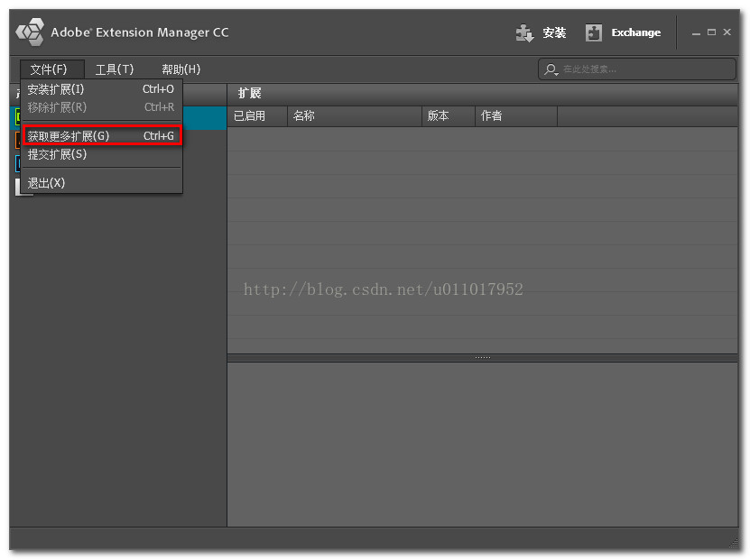Minimize the Extension Manager window

(696, 33)
